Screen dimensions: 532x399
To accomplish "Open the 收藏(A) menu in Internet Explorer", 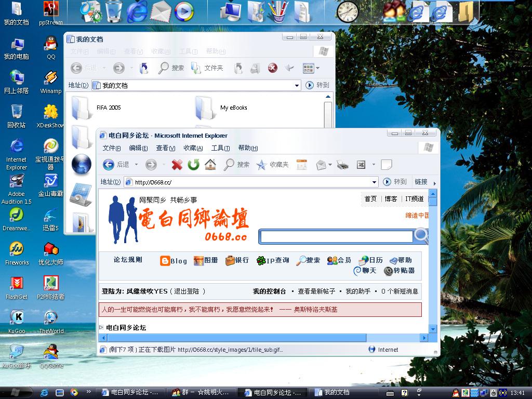I will tap(193, 148).
